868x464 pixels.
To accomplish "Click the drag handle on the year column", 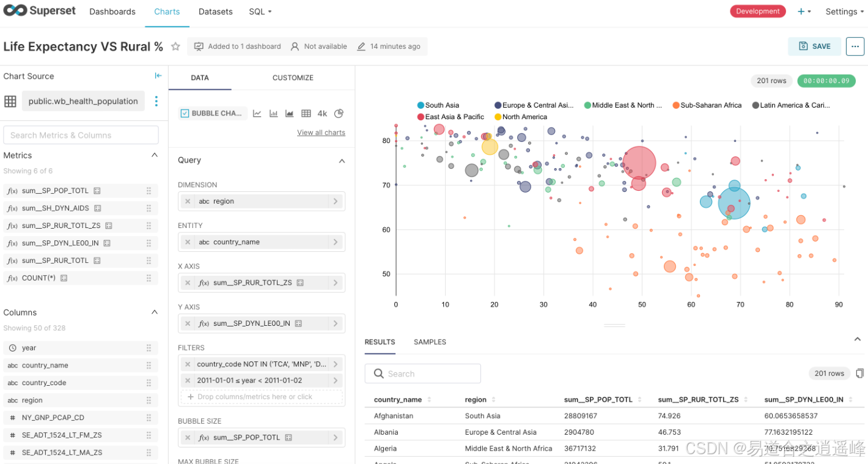I will coord(149,348).
